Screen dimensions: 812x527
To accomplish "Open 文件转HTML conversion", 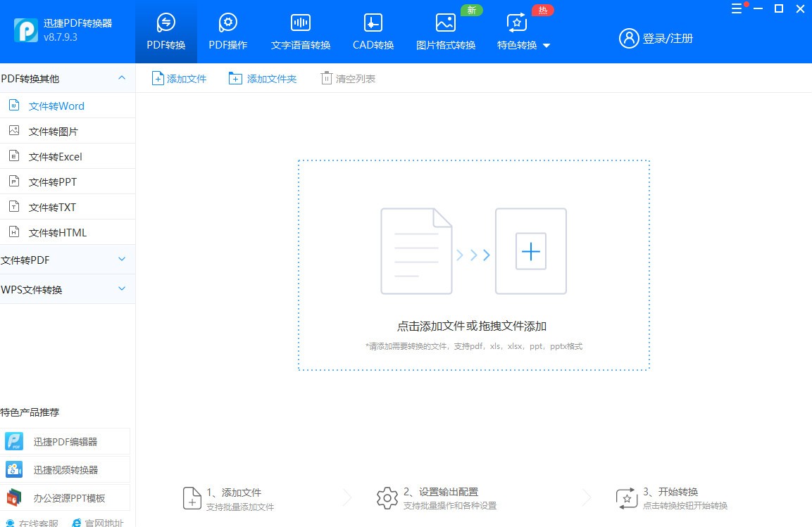I will pos(56,231).
